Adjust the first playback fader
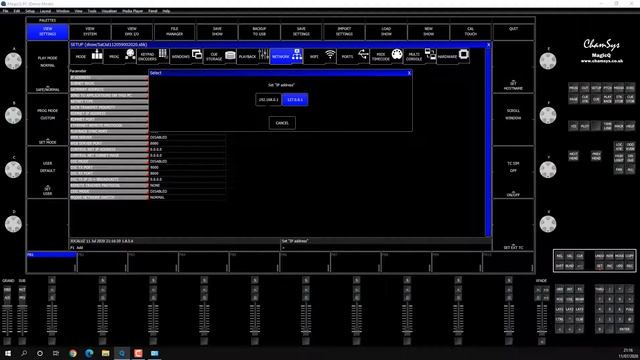The height and width of the screenshot is (360, 640). [52, 320]
